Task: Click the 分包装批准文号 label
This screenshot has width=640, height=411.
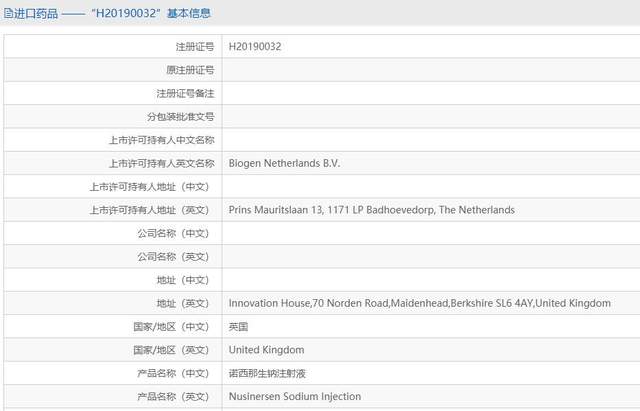Action: (x=181, y=117)
